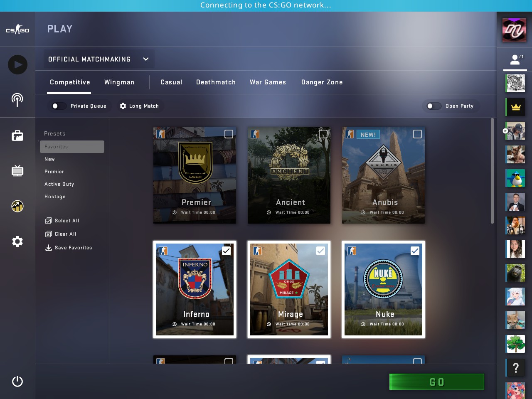The width and height of the screenshot is (532, 399).
Task: Click the Clear All text
Action: click(66, 234)
